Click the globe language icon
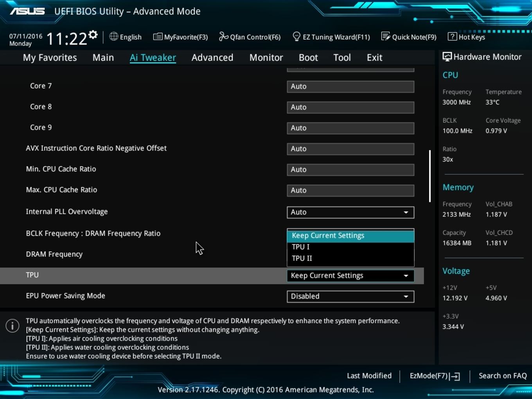 point(113,36)
